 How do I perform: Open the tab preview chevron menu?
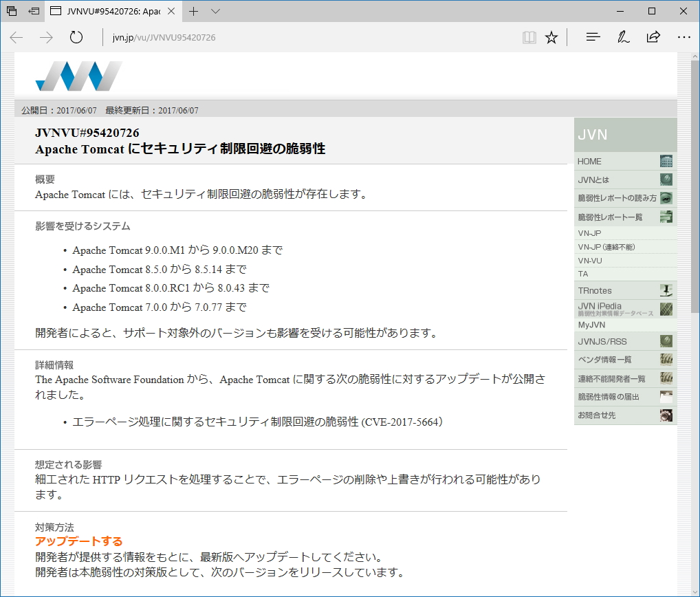click(215, 11)
